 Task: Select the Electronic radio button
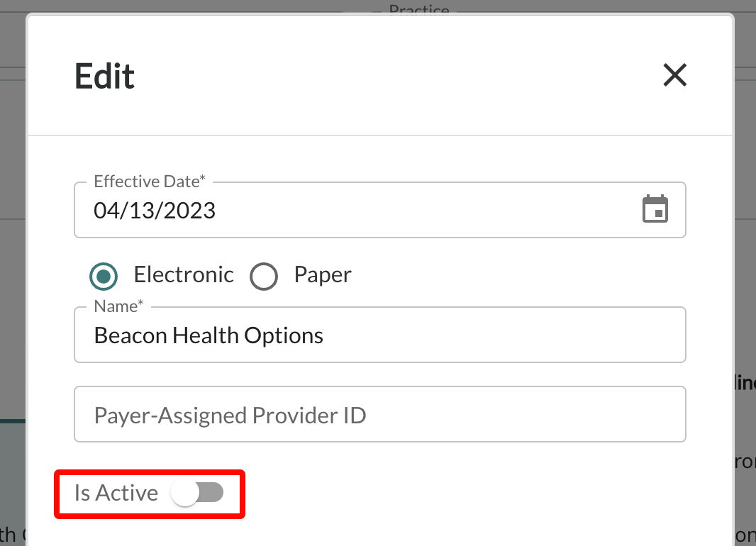pos(103,276)
